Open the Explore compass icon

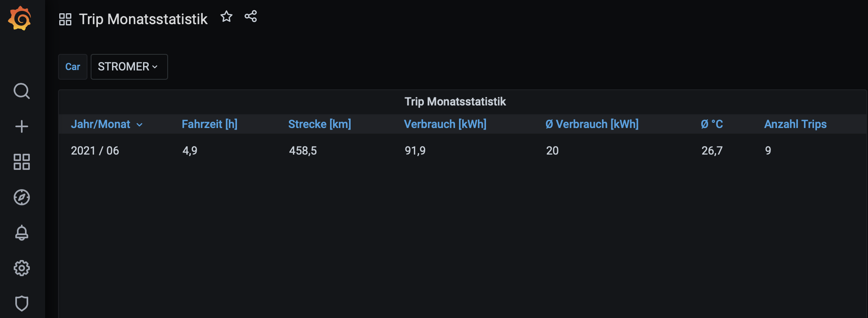(22, 197)
